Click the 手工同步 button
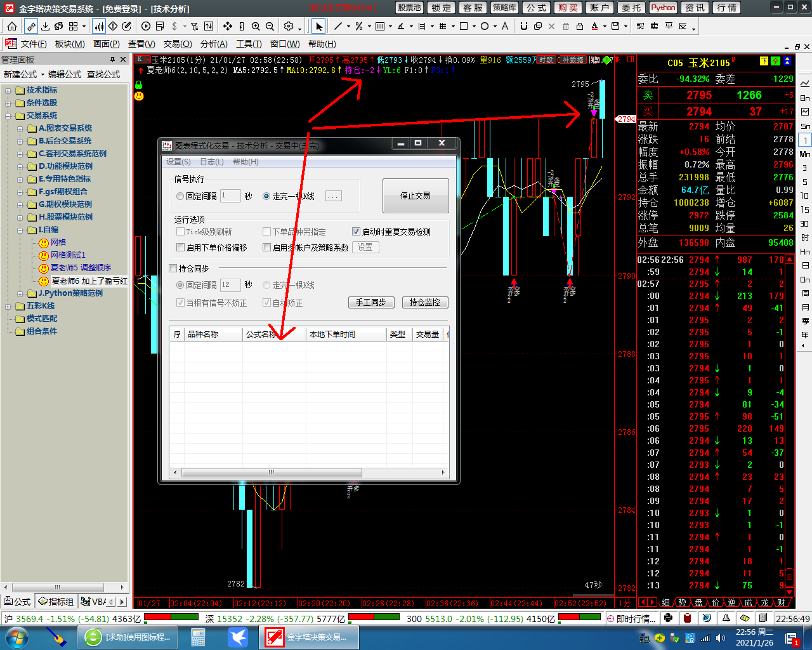Screen dimensions: 812x650 coord(371,303)
